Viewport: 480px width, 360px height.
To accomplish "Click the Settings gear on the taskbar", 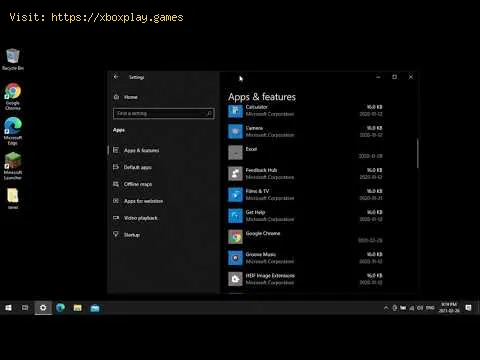I will 43,308.
